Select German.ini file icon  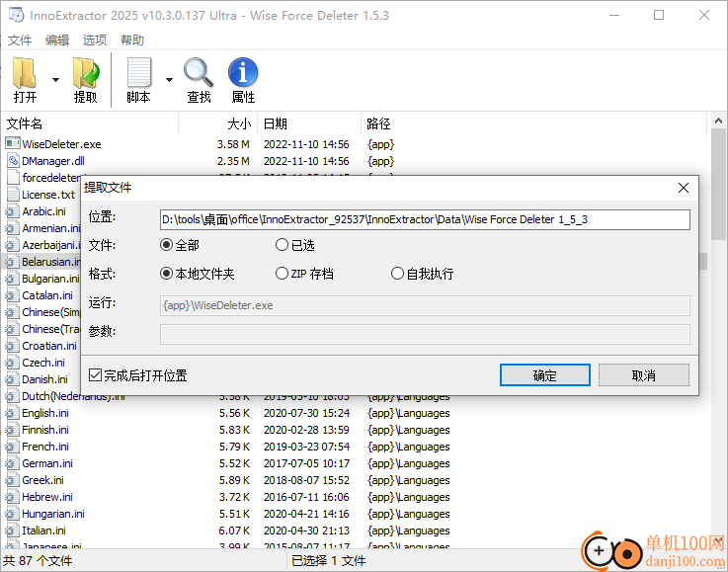coord(13,463)
